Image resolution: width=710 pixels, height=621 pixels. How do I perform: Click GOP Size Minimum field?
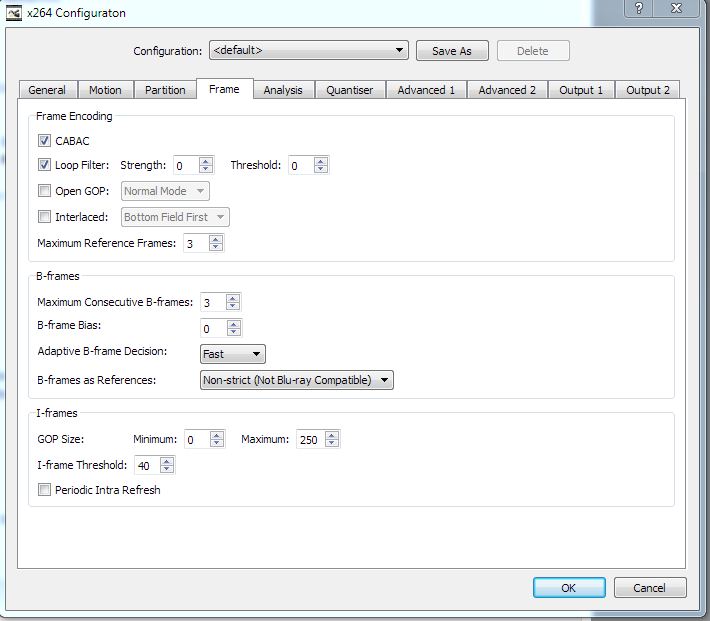point(197,439)
